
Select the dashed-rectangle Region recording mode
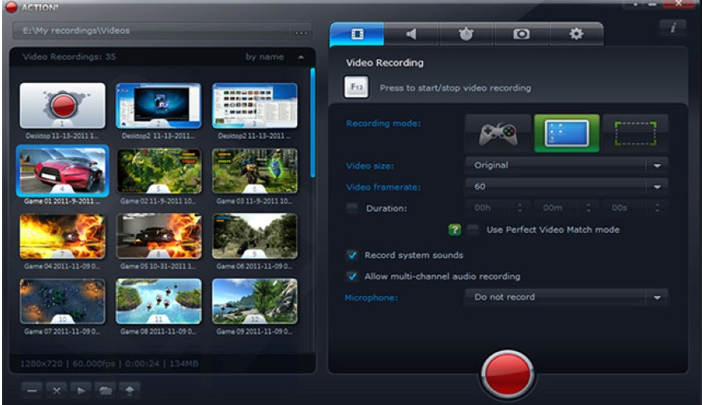point(635,132)
